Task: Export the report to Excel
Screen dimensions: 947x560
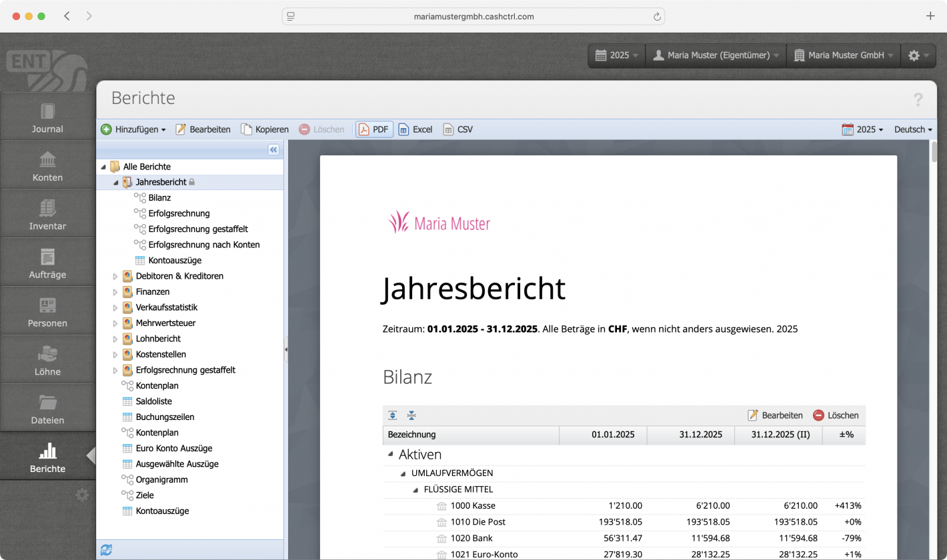Action: point(415,129)
